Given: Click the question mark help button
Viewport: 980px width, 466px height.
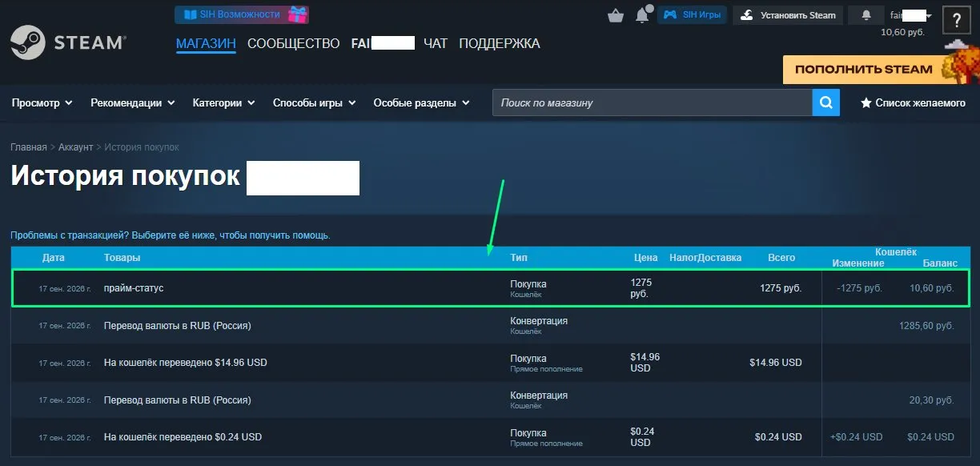Looking at the screenshot, I should 957,21.
